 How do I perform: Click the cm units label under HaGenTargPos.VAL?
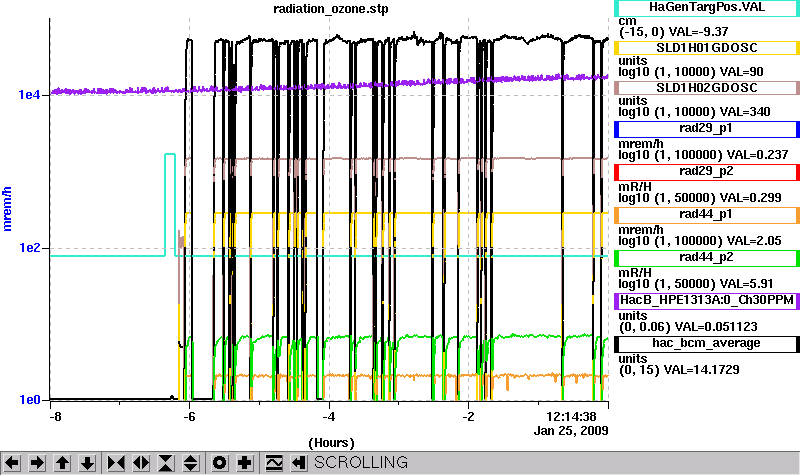628,21
